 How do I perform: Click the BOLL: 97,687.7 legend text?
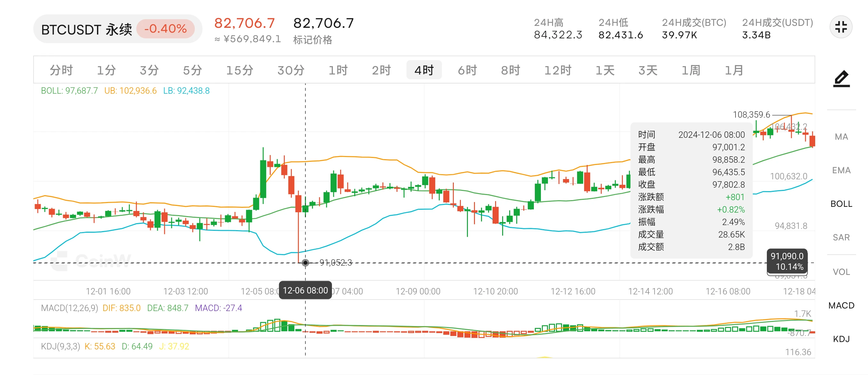(x=69, y=90)
